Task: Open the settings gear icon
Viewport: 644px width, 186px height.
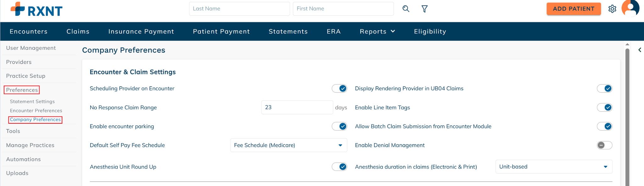Action: (x=612, y=9)
